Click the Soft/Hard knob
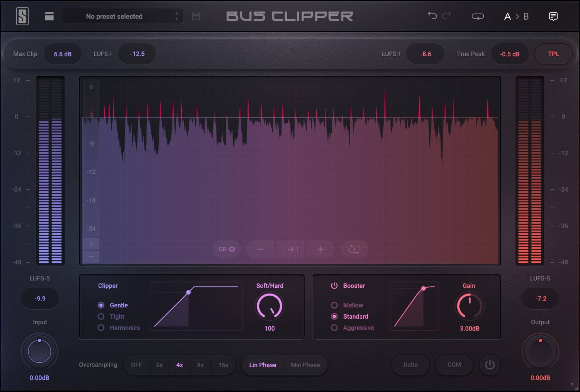Viewport: 580px width, 392px height. tap(270, 306)
